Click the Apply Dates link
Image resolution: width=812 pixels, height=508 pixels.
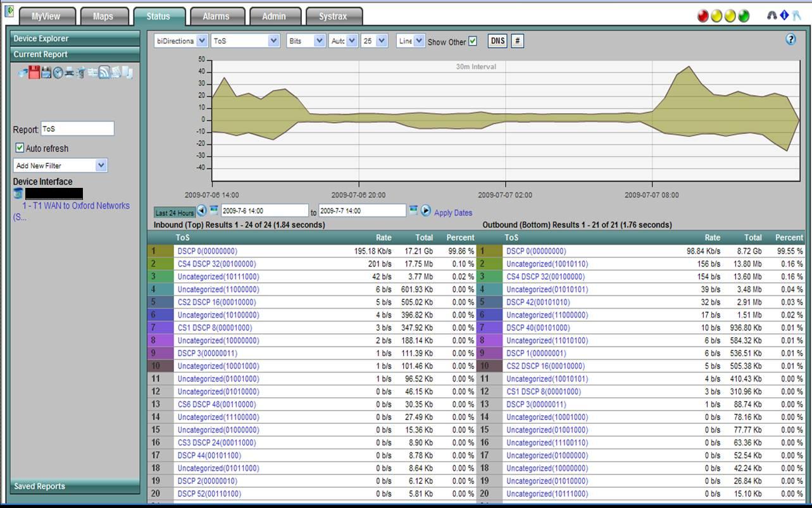click(453, 213)
